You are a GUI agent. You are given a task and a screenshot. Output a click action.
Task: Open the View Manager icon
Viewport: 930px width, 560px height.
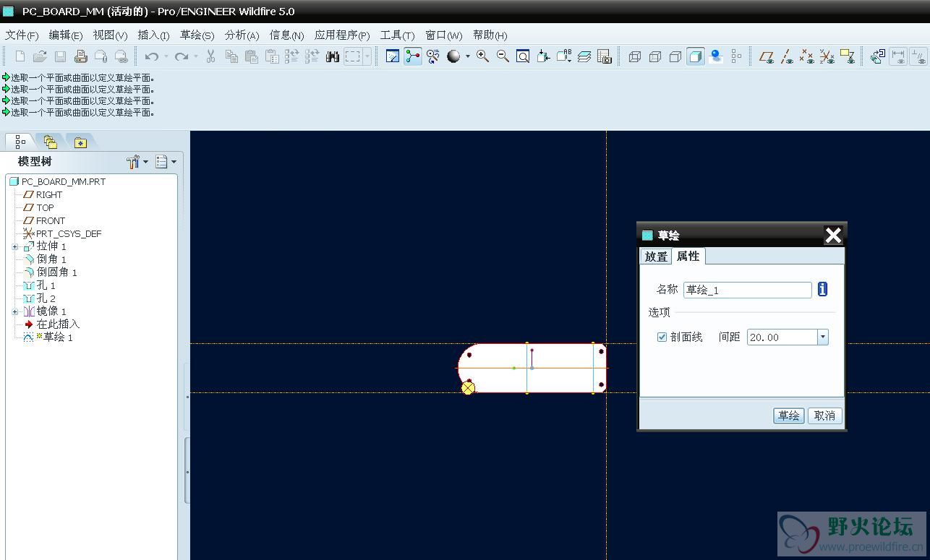pyautogui.click(x=605, y=56)
